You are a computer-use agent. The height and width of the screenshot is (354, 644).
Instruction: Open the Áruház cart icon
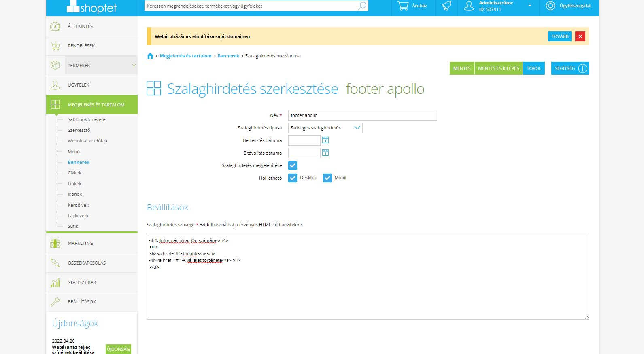(x=403, y=6)
